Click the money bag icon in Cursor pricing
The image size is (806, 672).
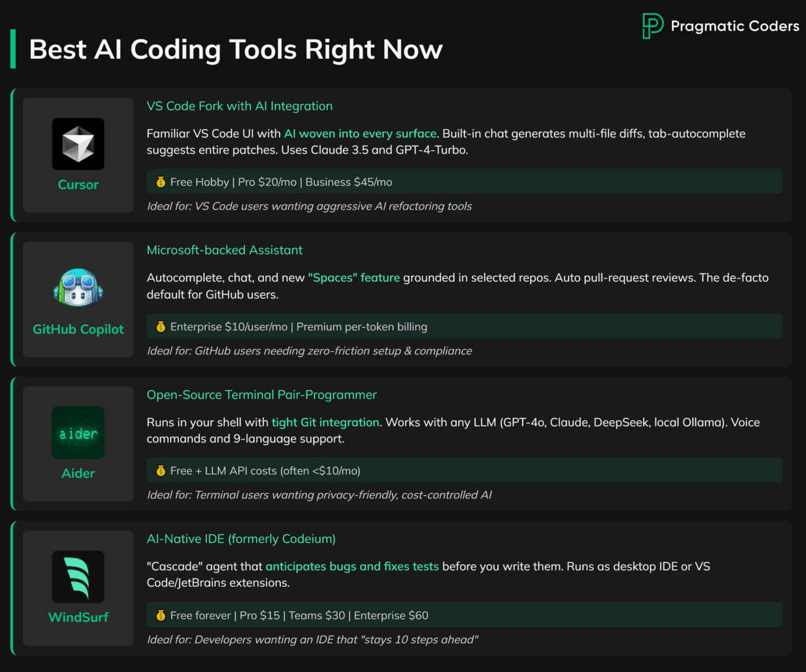[x=161, y=182]
